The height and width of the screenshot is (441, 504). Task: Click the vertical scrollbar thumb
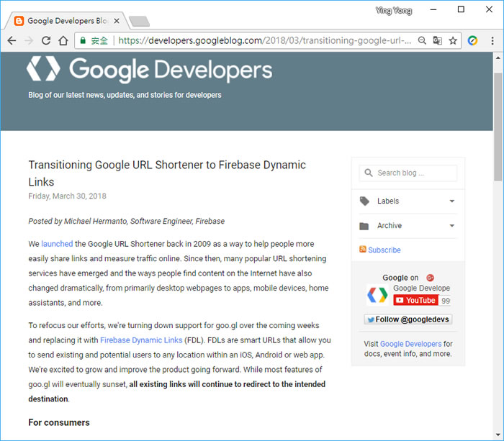tap(498, 127)
